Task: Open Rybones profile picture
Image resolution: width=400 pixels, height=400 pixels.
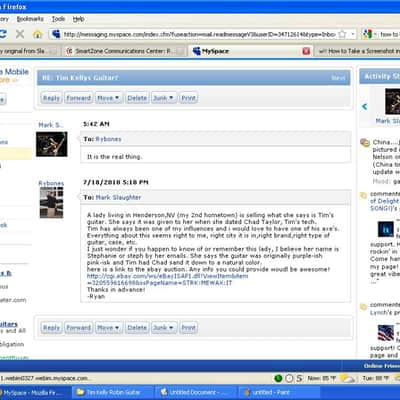Action: point(51,202)
